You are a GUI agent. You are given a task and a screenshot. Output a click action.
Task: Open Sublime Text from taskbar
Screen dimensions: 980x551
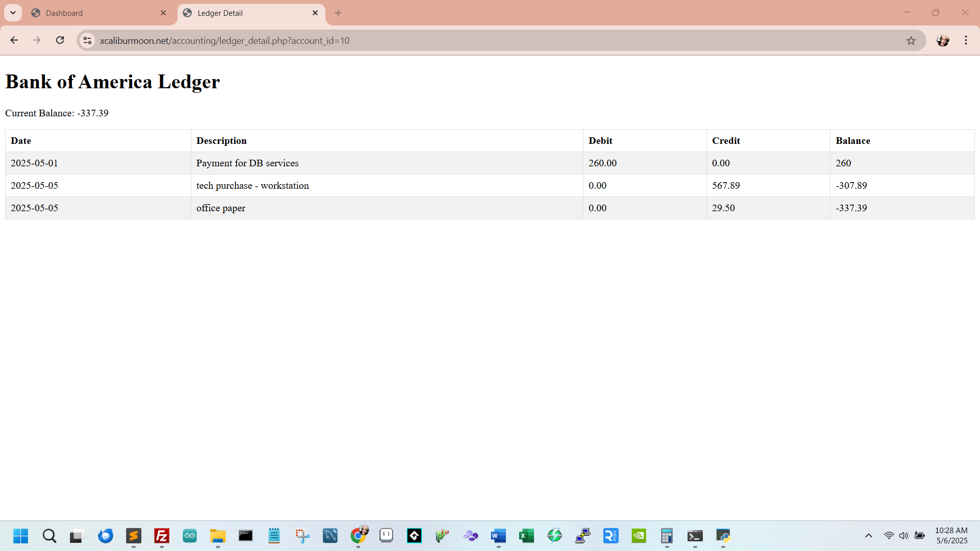click(x=134, y=536)
